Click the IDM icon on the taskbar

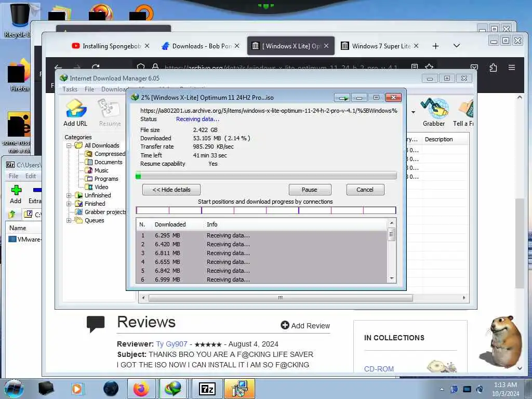tap(173, 389)
